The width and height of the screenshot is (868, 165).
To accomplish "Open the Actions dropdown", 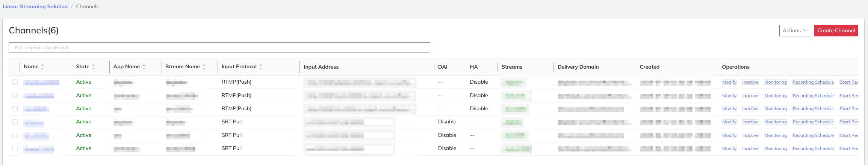I will point(795,31).
